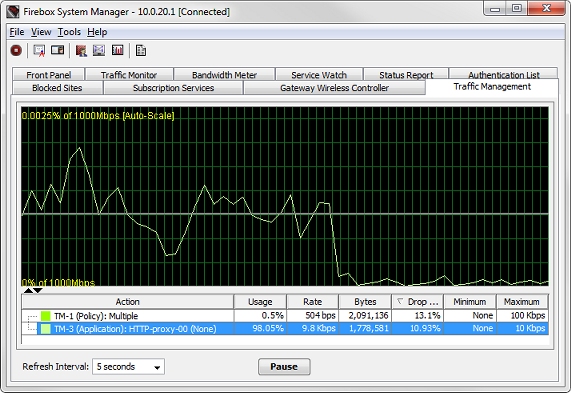Switch to the Traffic Monitor tab
Screen dimensions: 571x393
[129, 74]
